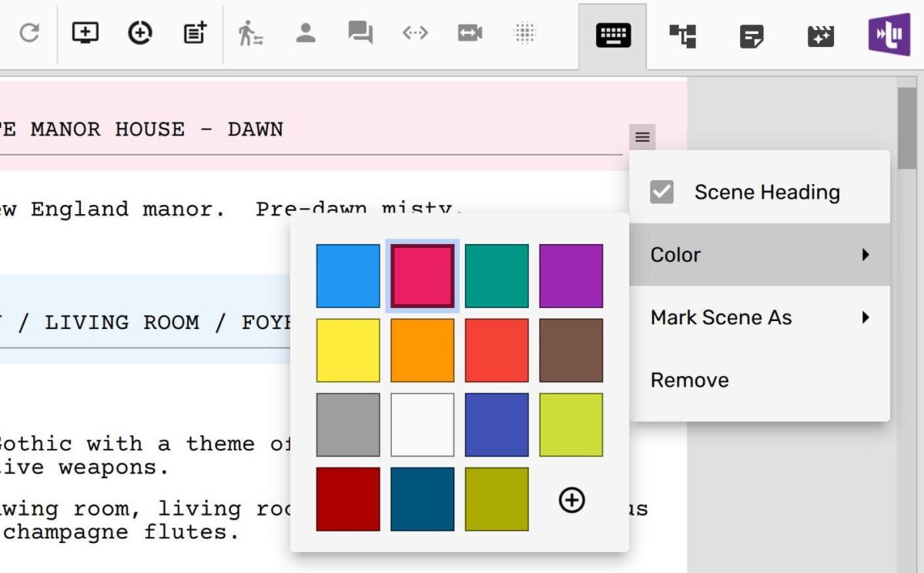Viewport: 924px width, 573px height.
Task: Open the Dialogue element tool
Action: (x=360, y=33)
